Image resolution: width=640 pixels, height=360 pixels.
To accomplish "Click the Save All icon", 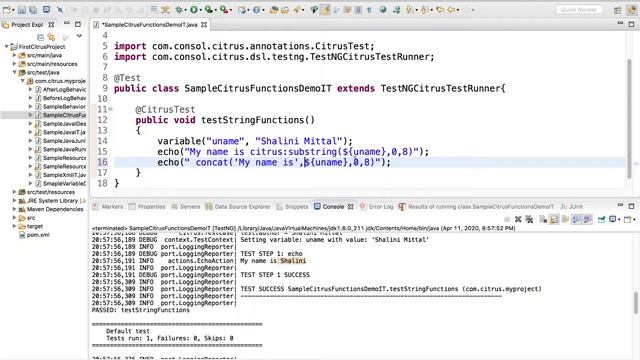I will 33,10.
